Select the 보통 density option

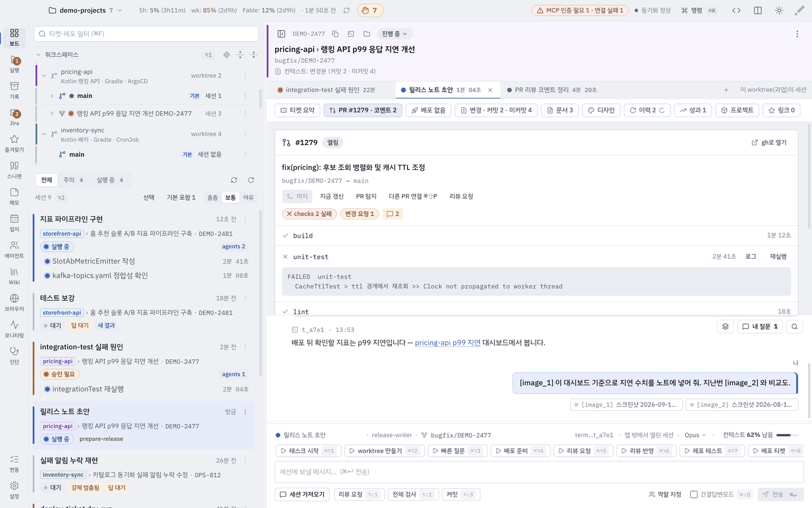(x=231, y=198)
